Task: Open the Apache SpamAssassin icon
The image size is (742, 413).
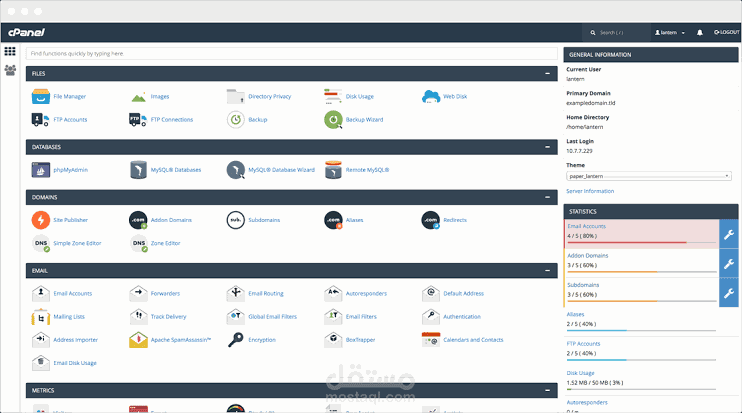Action: pyautogui.click(x=138, y=340)
